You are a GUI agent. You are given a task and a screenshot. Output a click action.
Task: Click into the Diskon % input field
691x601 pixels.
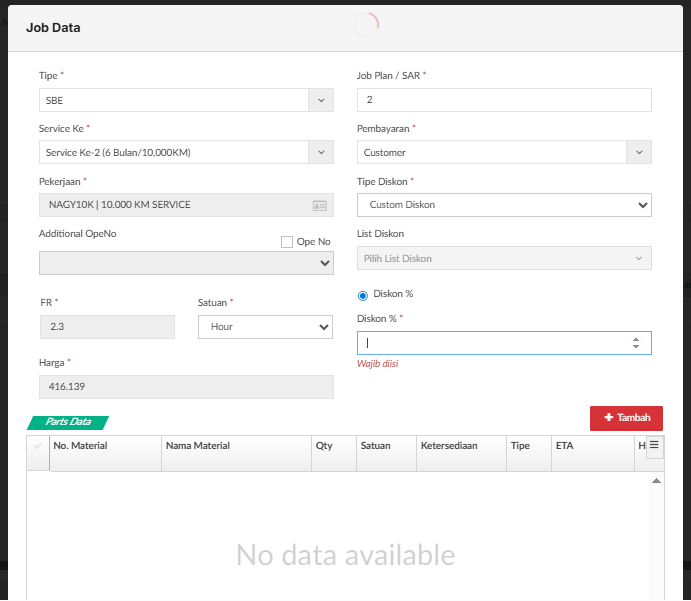pos(492,343)
